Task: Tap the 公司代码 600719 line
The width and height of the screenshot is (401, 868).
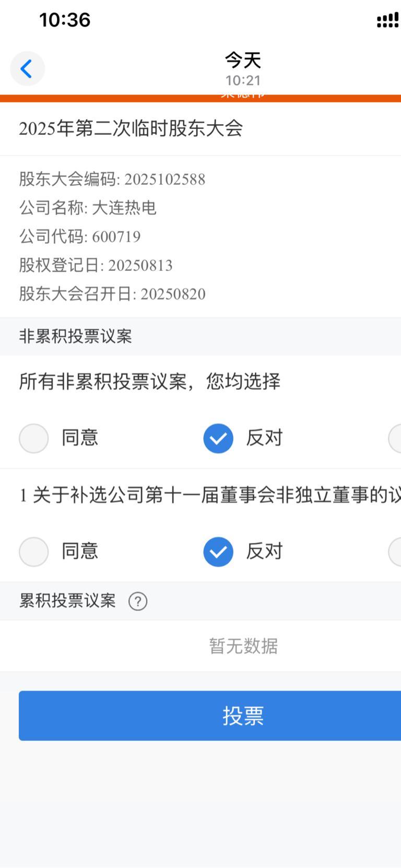Action: point(80,236)
